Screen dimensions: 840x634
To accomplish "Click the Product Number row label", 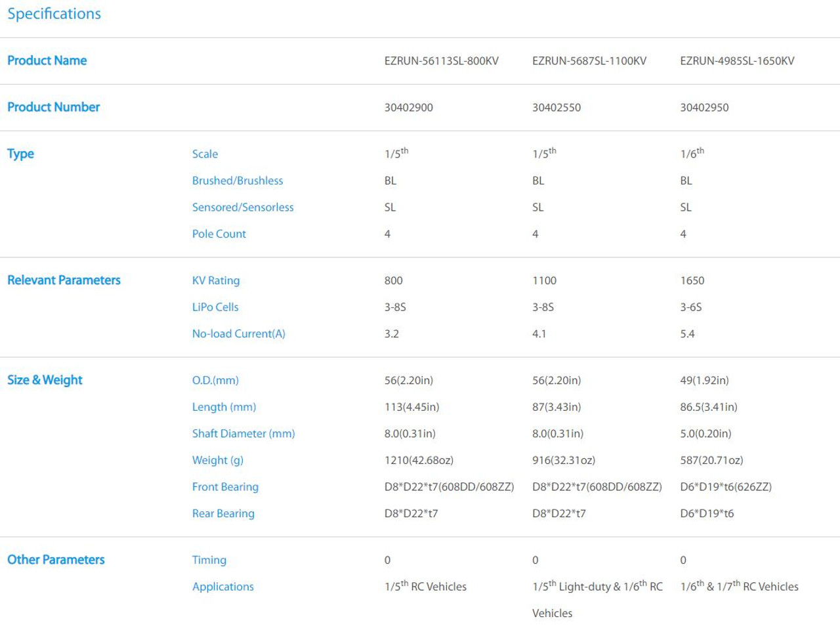I will (53, 107).
